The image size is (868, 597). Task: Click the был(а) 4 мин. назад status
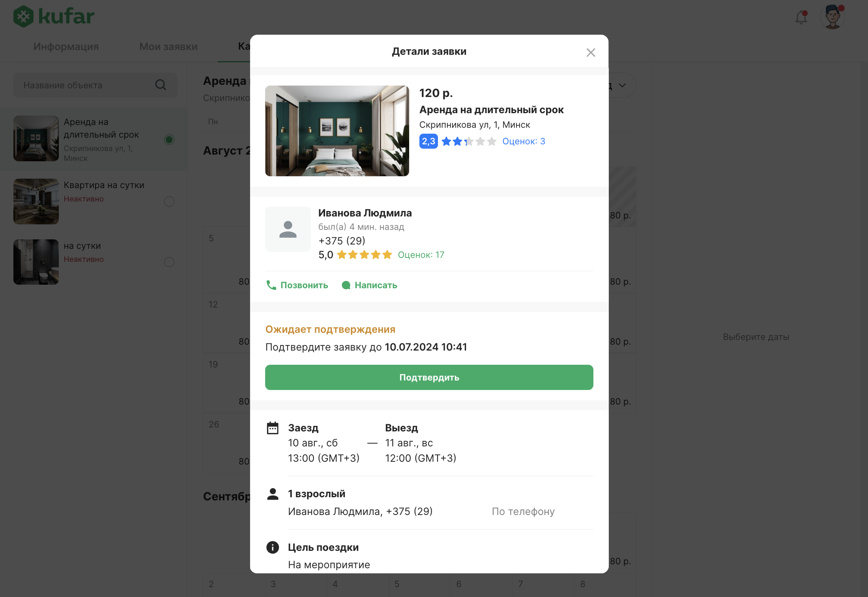361,227
